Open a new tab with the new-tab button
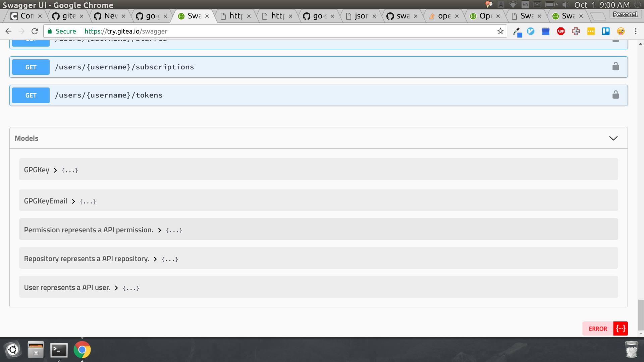This screenshot has height=362, width=644. point(598,16)
